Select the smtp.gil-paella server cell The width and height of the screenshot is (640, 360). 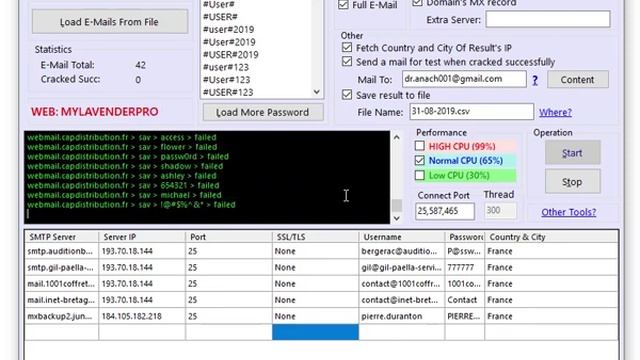click(x=62, y=267)
